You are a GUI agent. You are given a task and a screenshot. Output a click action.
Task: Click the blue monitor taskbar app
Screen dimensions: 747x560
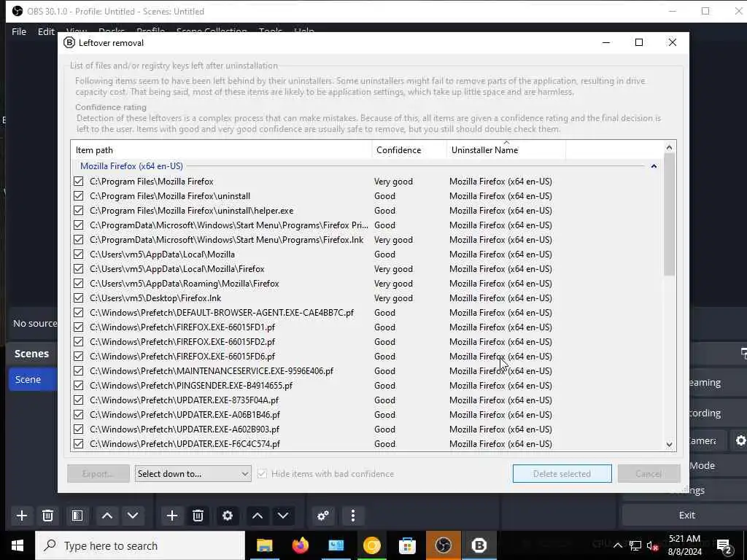click(x=336, y=545)
